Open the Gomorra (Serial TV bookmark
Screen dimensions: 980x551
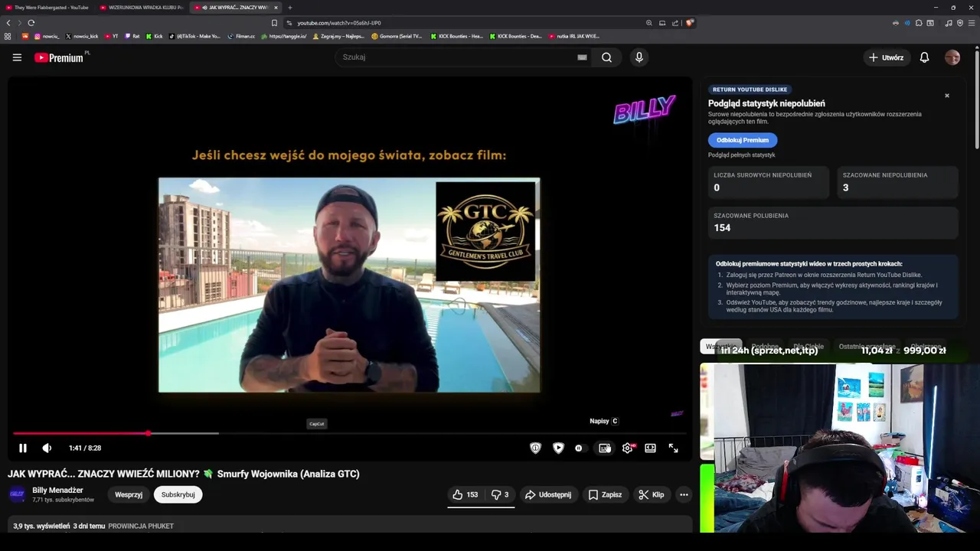click(x=397, y=36)
